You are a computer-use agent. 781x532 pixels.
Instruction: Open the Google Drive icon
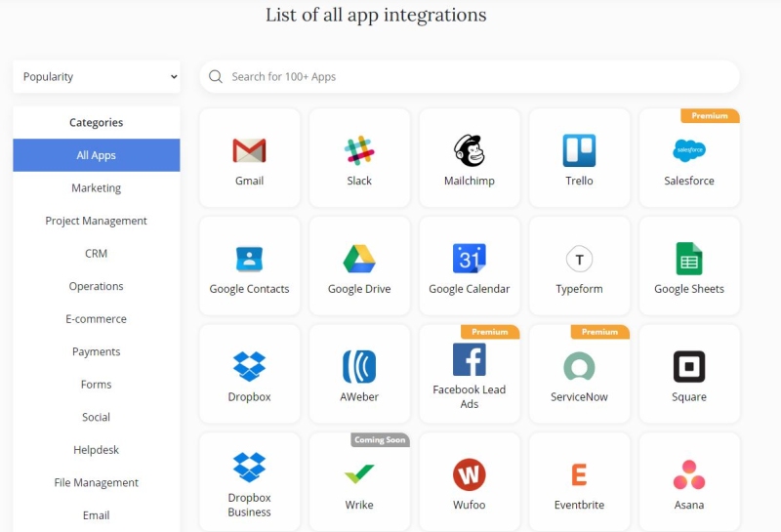[x=359, y=259]
